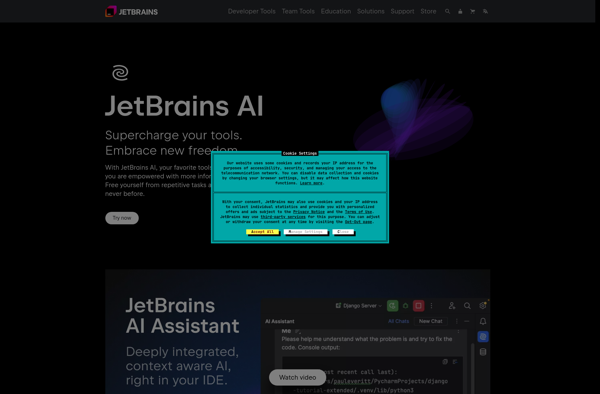Minimize the AI Assistant panel with dash icon
This screenshot has height=394, width=600.
[466, 321]
